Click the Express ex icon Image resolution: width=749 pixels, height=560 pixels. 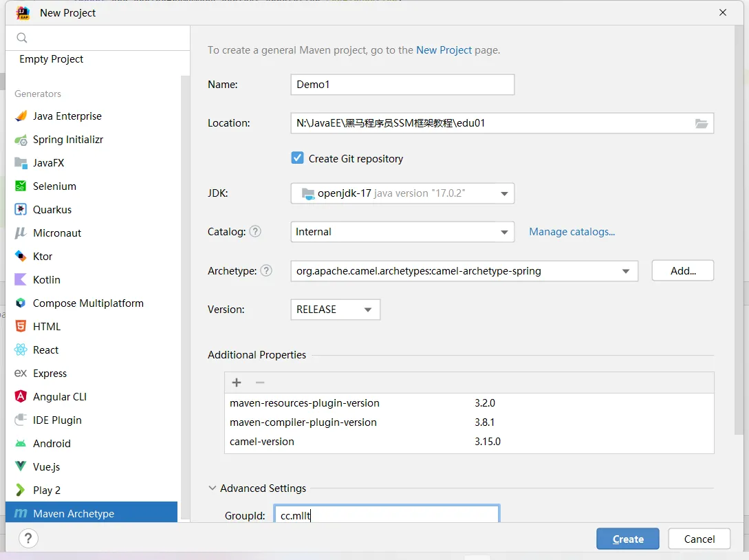coord(21,373)
